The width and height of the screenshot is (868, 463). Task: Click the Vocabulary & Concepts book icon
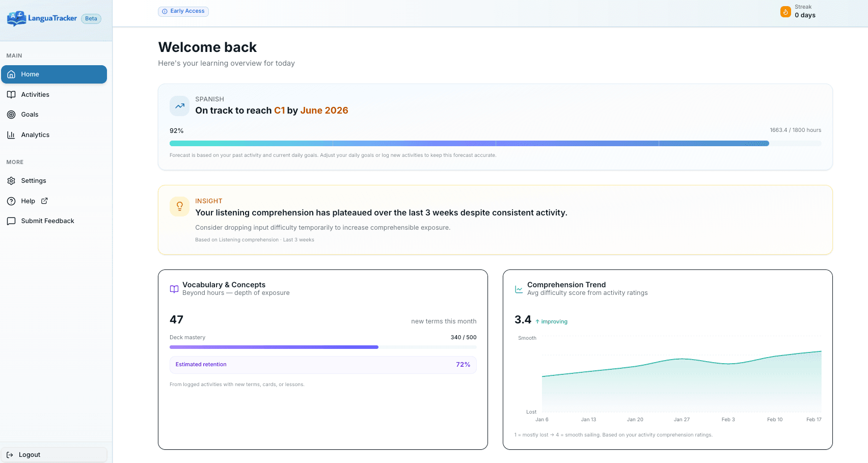[174, 289]
